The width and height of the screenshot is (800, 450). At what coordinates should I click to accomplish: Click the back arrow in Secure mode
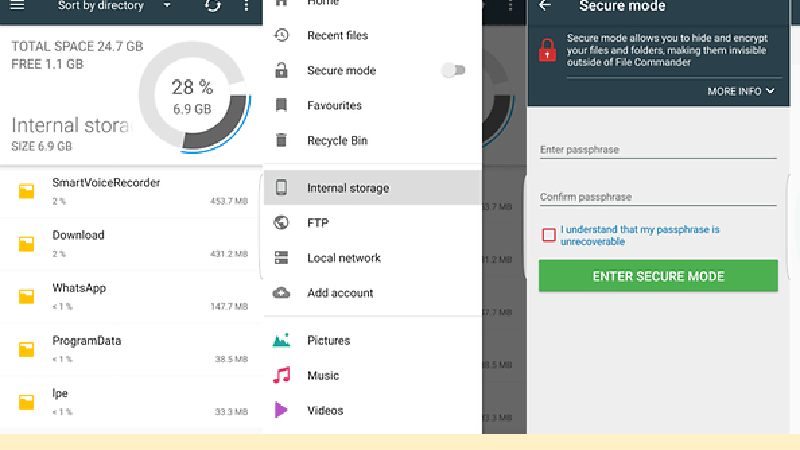tap(545, 5)
